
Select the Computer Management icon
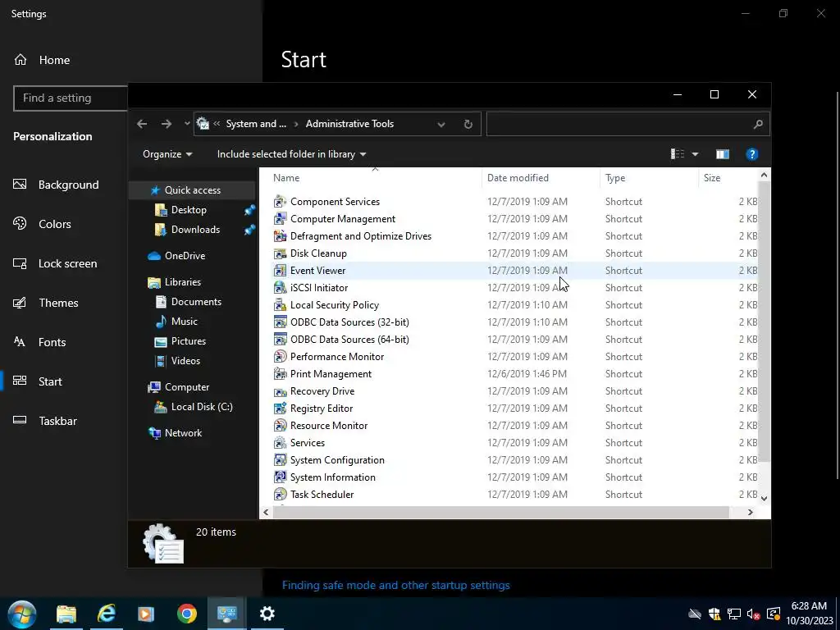[280, 218]
